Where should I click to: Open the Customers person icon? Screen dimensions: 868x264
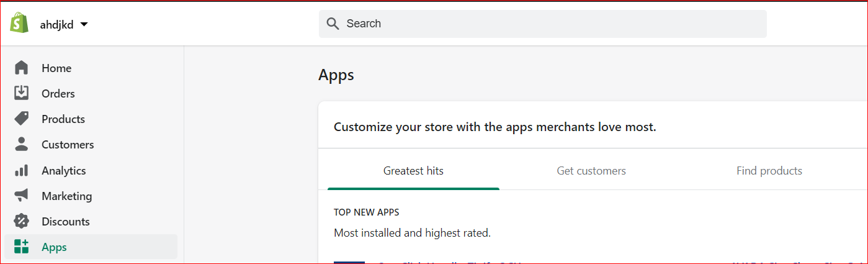[x=22, y=144]
